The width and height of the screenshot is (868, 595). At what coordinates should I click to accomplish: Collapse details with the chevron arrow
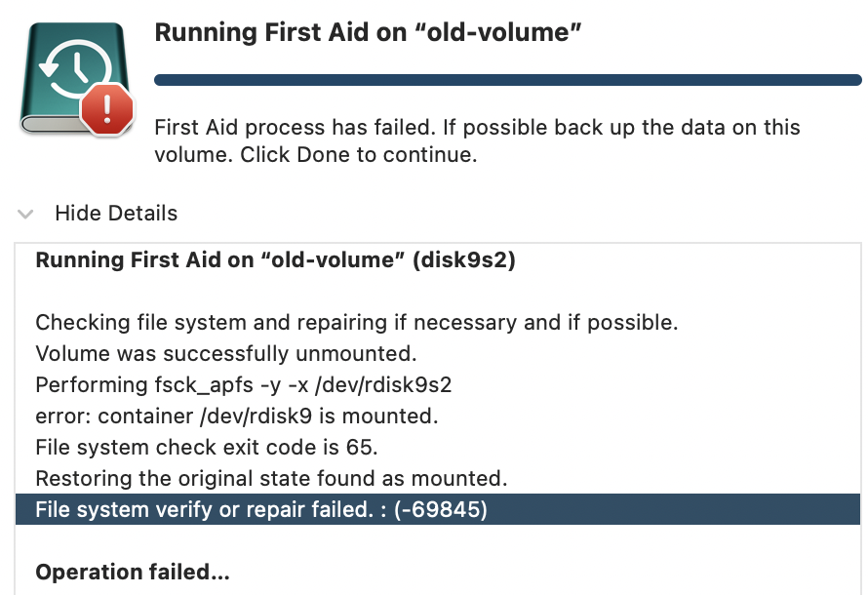coord(27,214)
